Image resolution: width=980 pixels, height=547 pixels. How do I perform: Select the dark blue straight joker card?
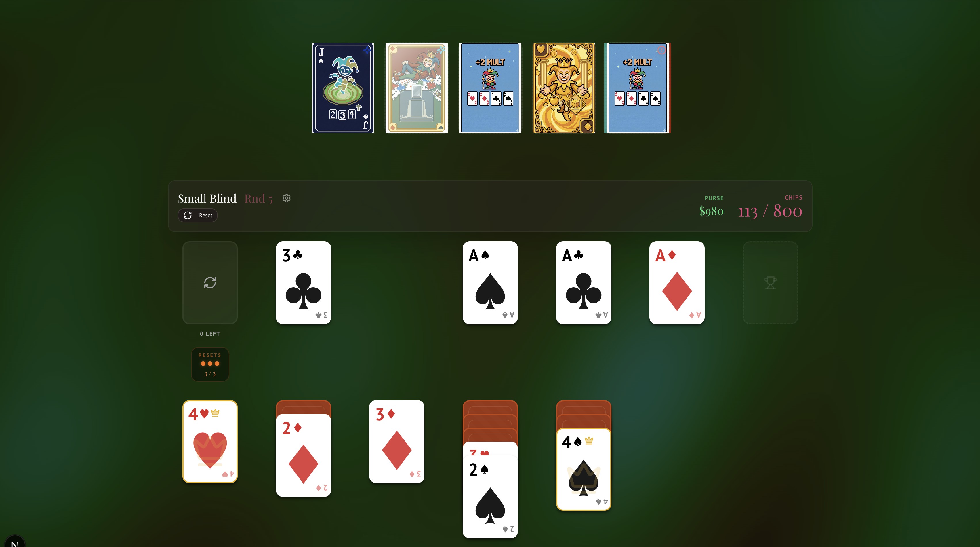click(x=343, y=88)
